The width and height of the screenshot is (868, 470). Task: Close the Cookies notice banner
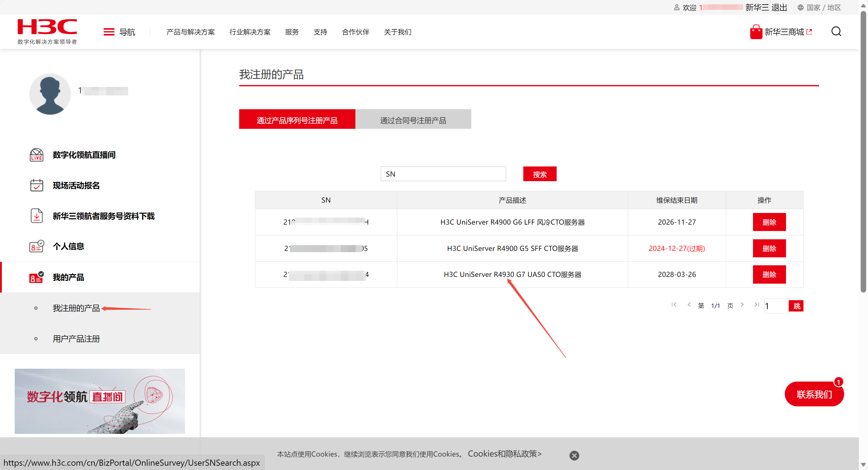tap(574, 456)
